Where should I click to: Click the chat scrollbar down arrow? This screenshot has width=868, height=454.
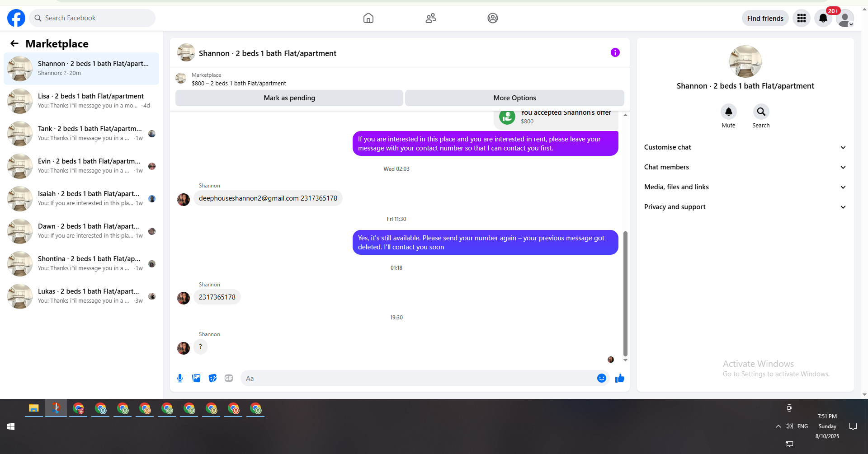coord(625,360)
